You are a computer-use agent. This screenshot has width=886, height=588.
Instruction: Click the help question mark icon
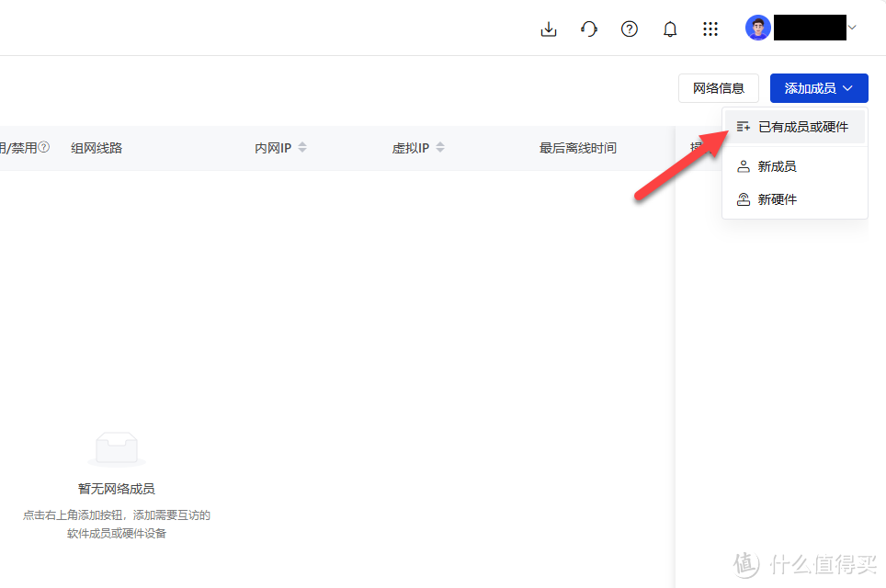tap(630, 29)
